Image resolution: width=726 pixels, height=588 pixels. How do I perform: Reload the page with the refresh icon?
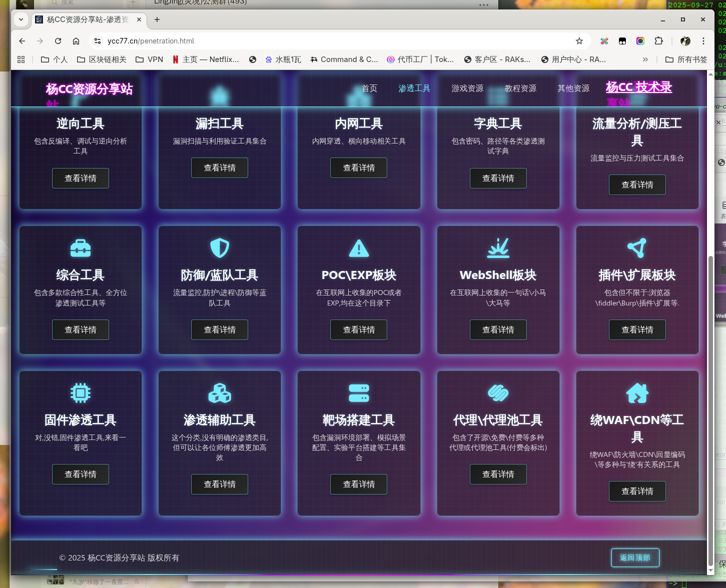[58, 41]
